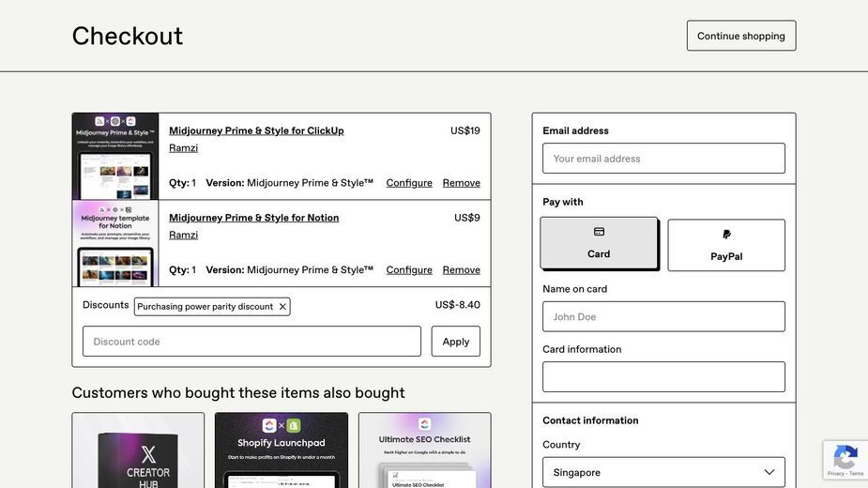Open the reCAPTCHA badge
868x488 pixels.
pyautogui.click(x=845, y=460)
